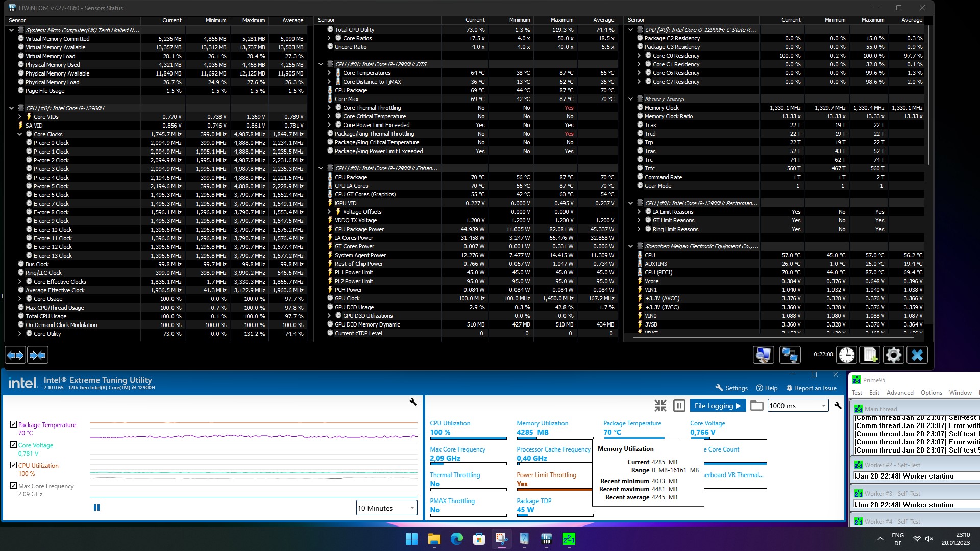Click CPU Utilization metric label
This screenshot has width=980, height=551.
pos(450,423)
